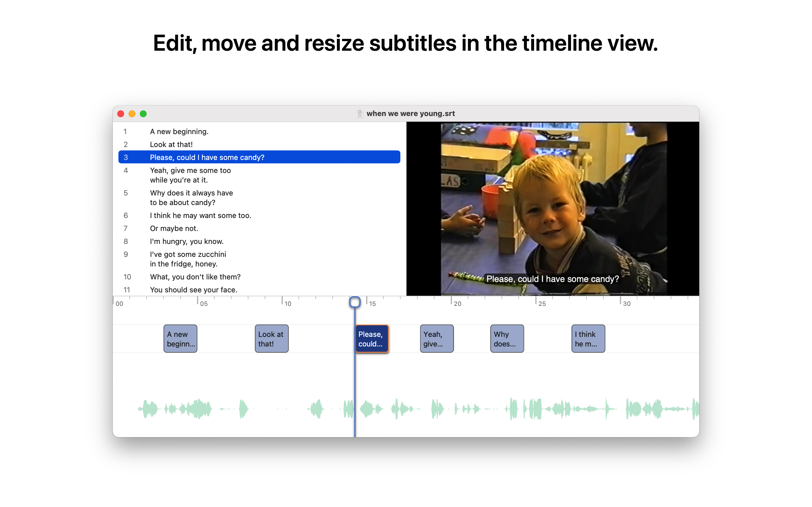Click the video preview frame
The height and width of the screenshot is (507, 812).
click(x=553, y=208)
